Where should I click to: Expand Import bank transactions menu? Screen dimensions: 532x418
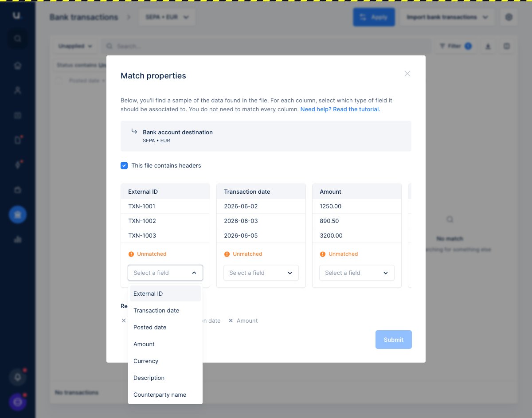(x=448, y=17)
